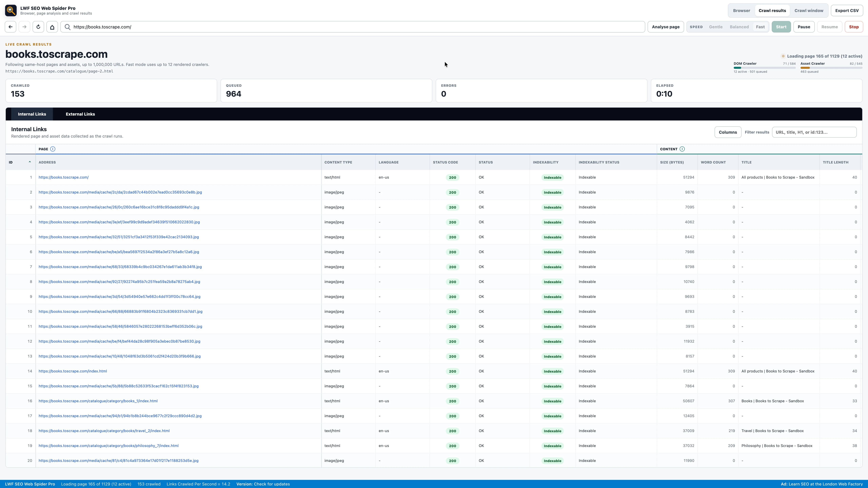This screenshot has height=488, width=868.
Task: Click the Learn SEO at London Web Factory ad
Action: [x=822, y=484]
